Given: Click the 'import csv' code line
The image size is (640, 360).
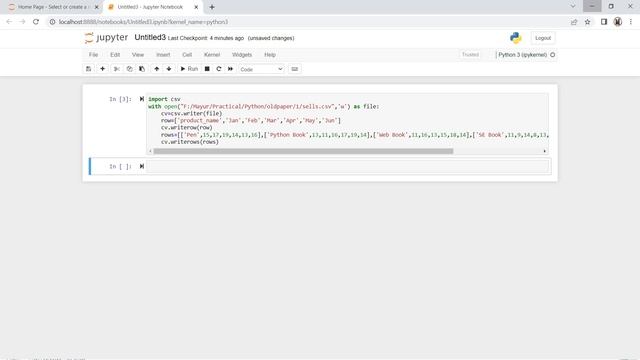Looking at the screenshot, I should click(164, 99).
